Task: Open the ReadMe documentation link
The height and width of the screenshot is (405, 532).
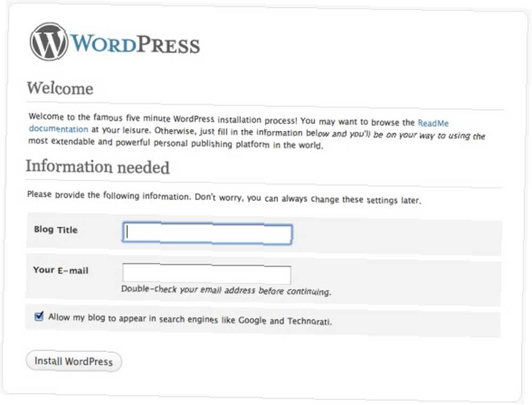Action: [433, 123]
